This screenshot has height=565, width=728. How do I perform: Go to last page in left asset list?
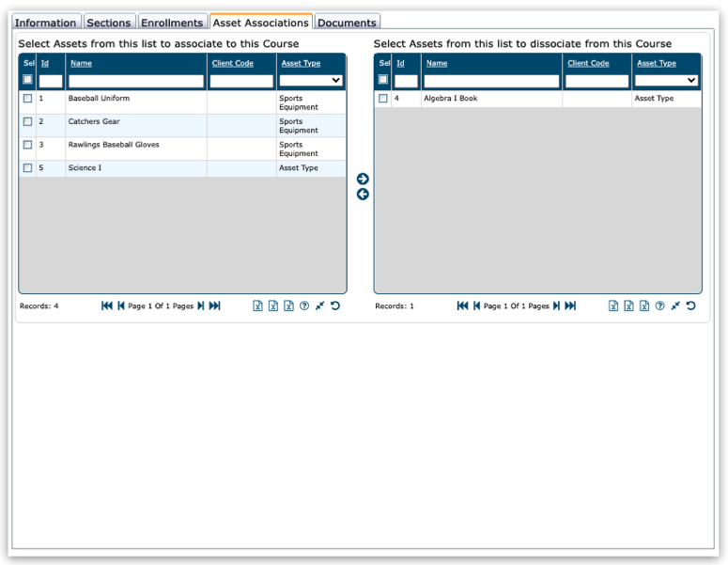(x=215, y=306)
